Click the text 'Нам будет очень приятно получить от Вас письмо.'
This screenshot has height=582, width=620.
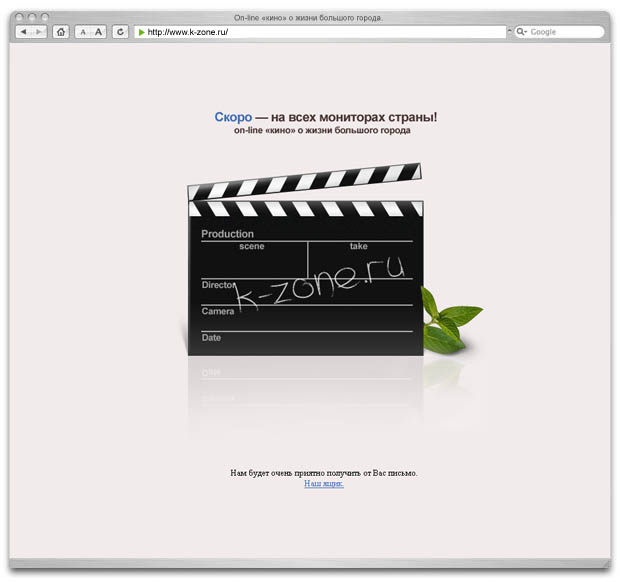(x=324, y=473)
